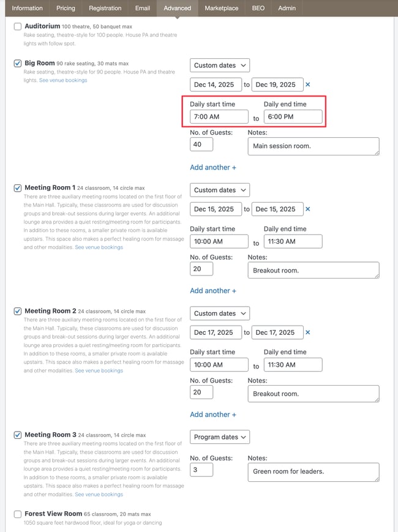Uncheck the Meeting Room 3 checkbox
Image resolution: width=398 pixels, height=532 pixels.
coord(17,435)
